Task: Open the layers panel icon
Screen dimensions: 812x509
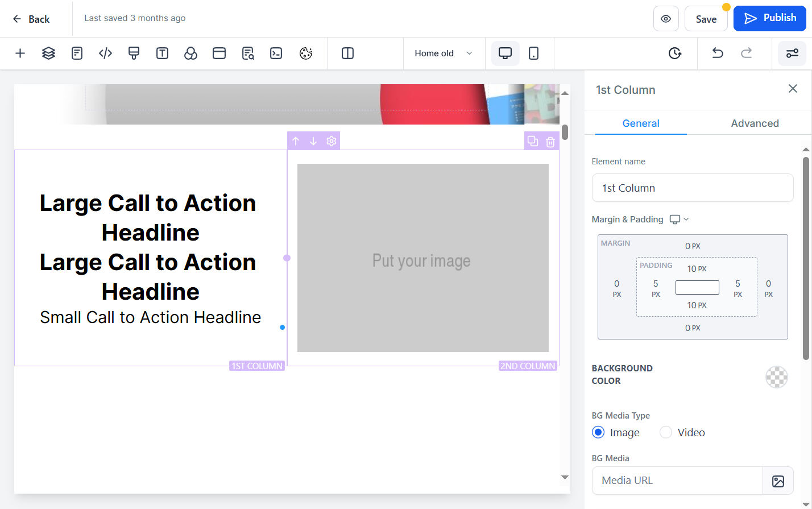Action: pyautogui.click(x=49, y=53)
